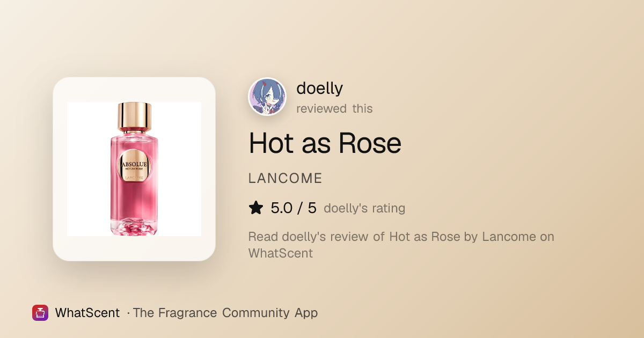This screenshot has width=644, height=338.
Task: Click the 5.0 / 5 rating score
Action: 294,208
